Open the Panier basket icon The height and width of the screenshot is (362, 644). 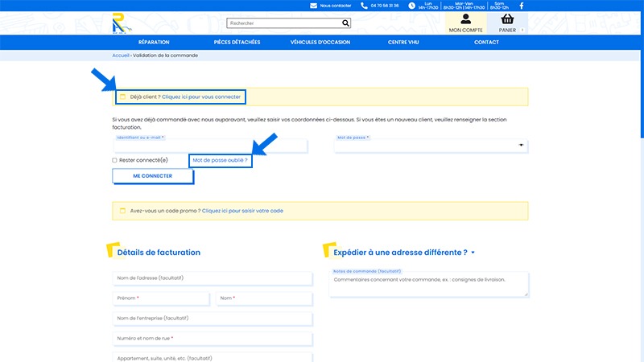tap(507, 19)
